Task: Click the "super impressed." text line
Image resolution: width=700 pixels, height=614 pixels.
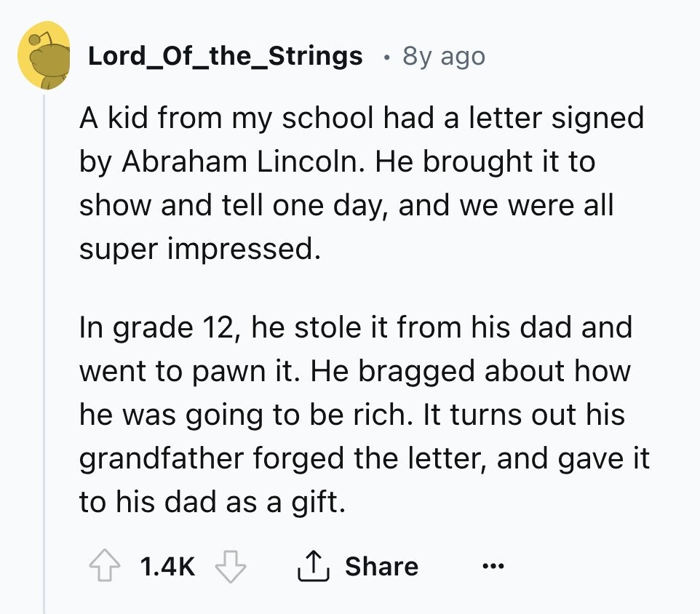Action: pyautogui.click(x=199, y=250)
